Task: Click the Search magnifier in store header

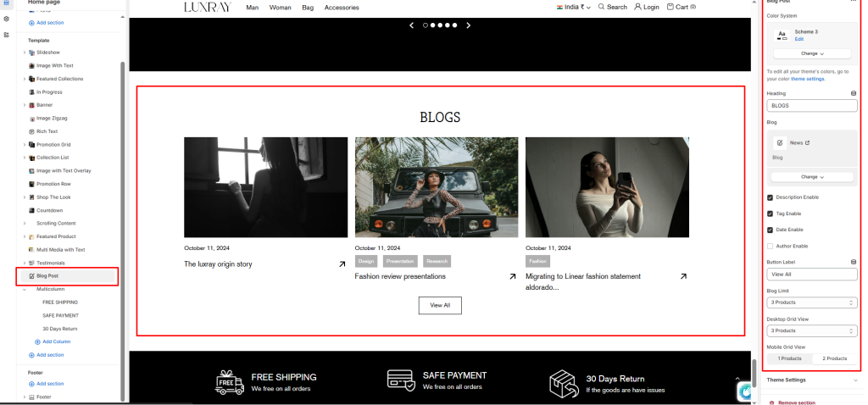Action: click(x=601, y=7)
